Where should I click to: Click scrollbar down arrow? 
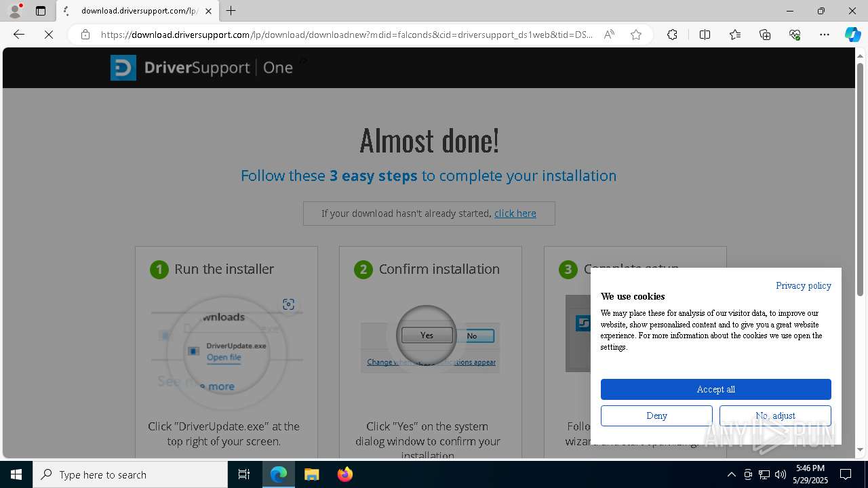pos(861,449)
